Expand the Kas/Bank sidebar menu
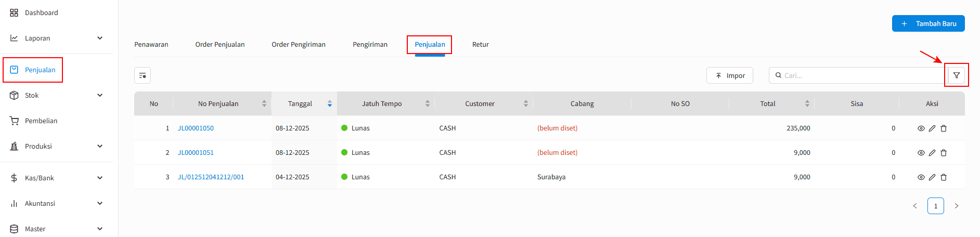This screenshot has height=237, width=980. (99, 178)
